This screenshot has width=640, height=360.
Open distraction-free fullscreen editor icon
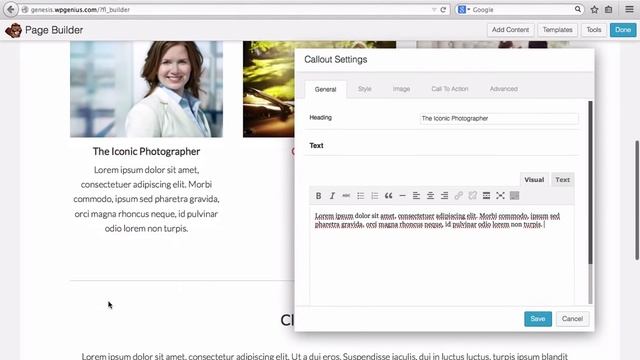[500, 196]
